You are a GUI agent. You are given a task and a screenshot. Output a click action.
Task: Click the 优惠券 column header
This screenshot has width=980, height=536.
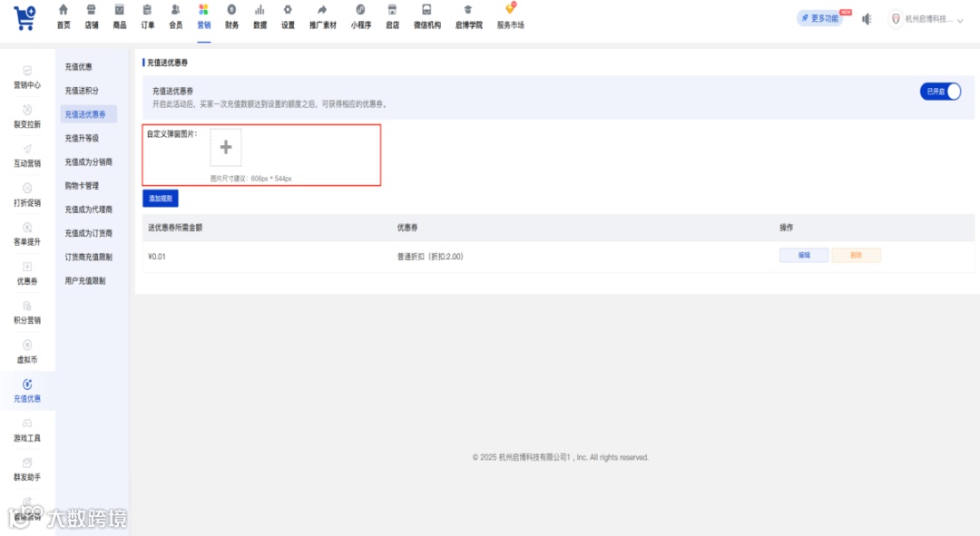[x=407, y=228]
